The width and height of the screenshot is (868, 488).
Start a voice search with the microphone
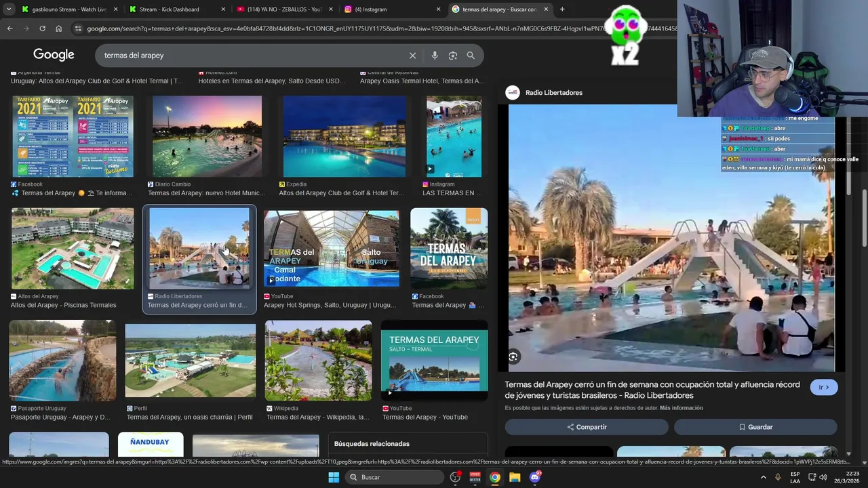(435, 56)
